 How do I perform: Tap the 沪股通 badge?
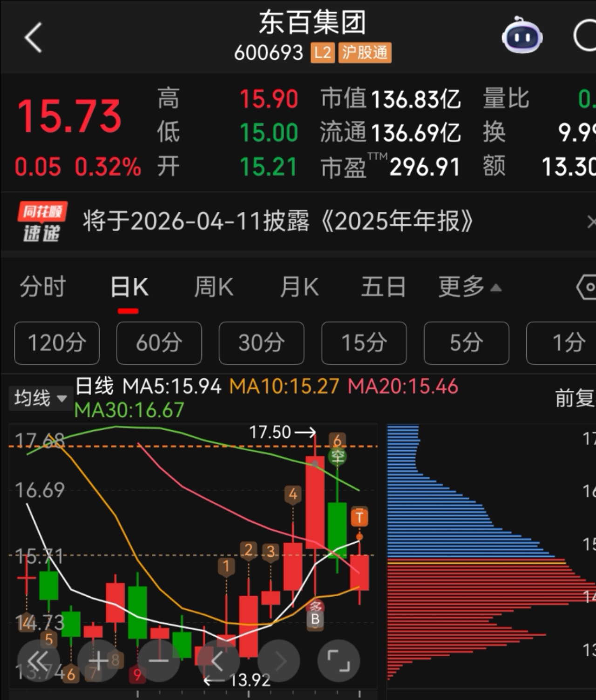pyautogui.click(x=365, y=53)
